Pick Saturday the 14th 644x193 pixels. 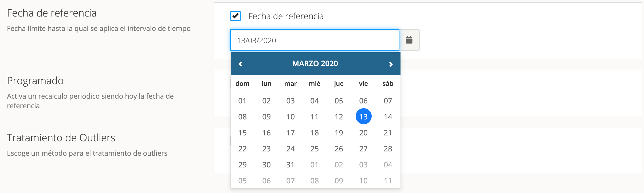388,117
